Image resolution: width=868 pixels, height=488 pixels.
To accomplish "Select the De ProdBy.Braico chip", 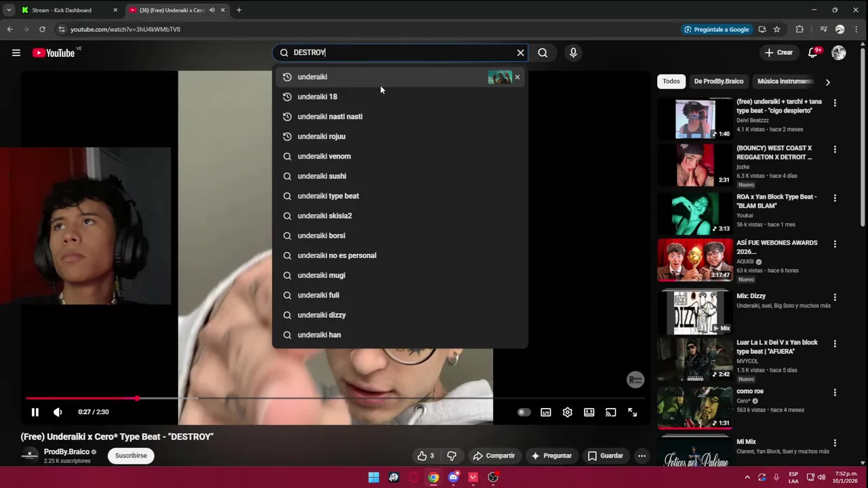I will pyautogui.click(x=719, y=81).
